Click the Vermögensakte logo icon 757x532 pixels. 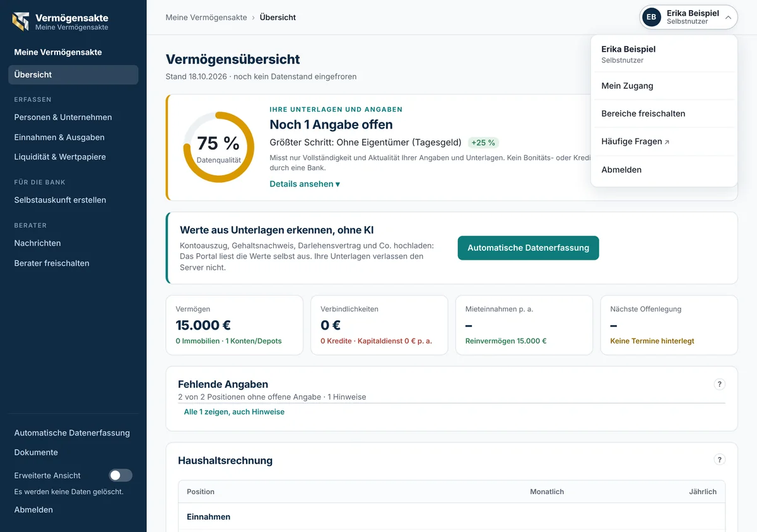coord(21,21)
